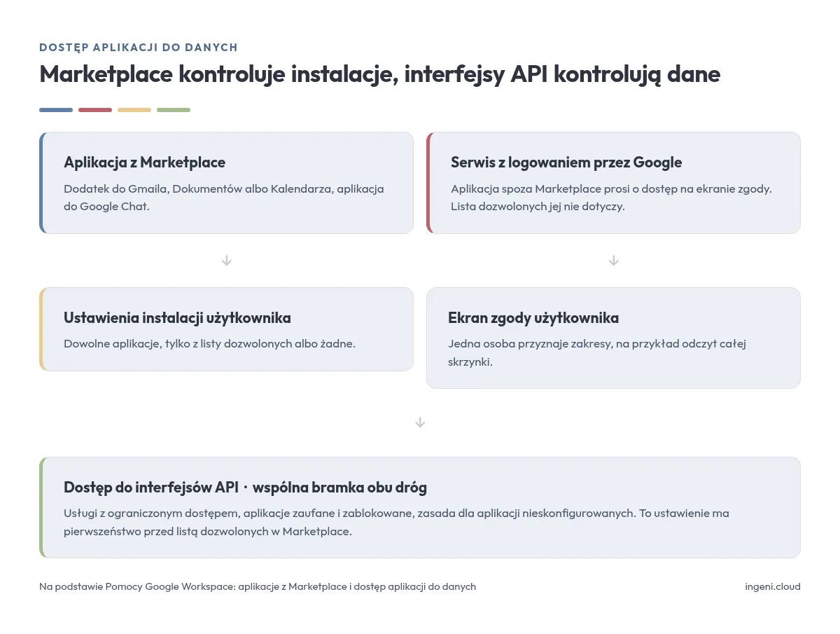Select the "Aplikacja z Marketplace" card title

click(144, 163)
